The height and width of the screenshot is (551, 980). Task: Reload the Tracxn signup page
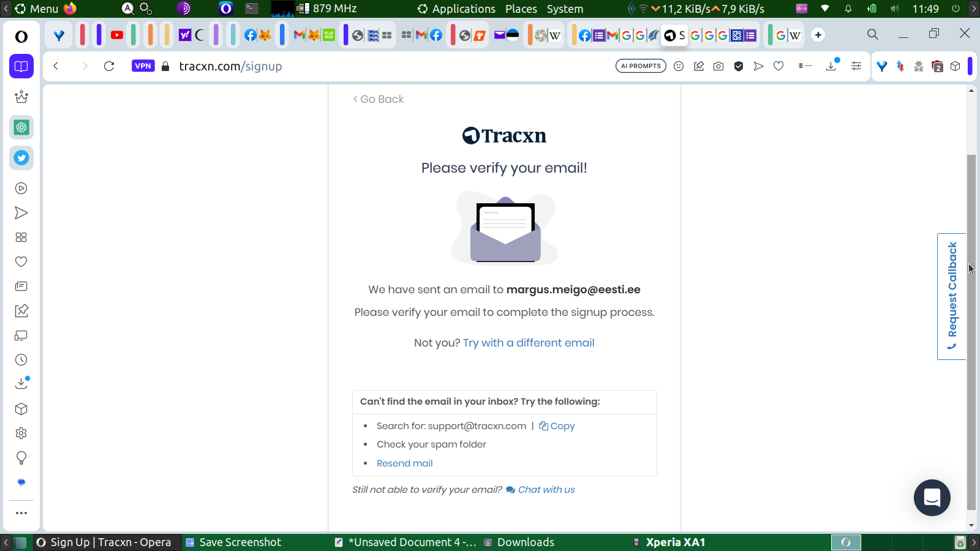tap(109, 66)
